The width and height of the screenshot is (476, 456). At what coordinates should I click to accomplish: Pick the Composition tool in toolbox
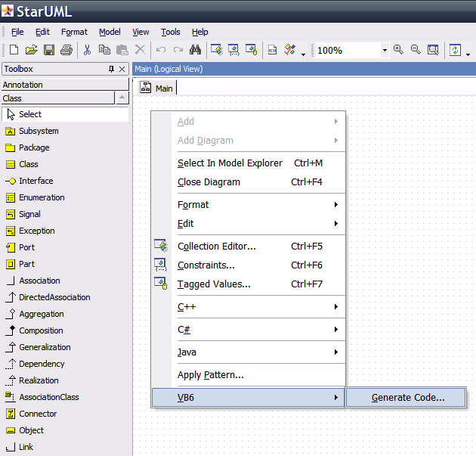point(41,330)
